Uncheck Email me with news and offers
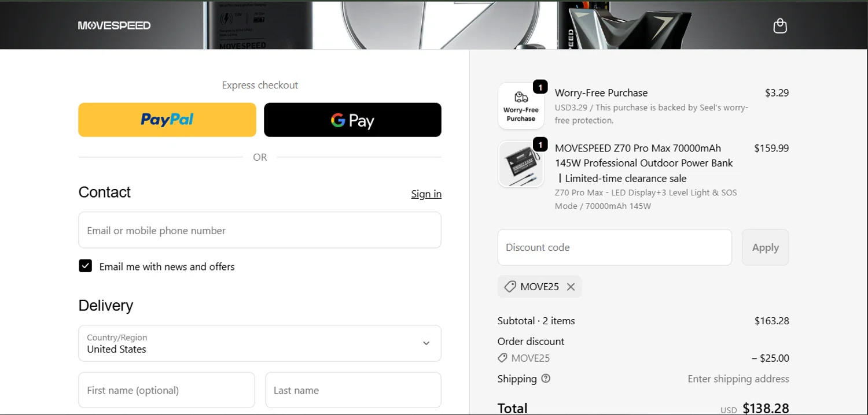Image resolution: width=868 pixels, height=415 pixels. pyautogui.click(x=86, y=266)
